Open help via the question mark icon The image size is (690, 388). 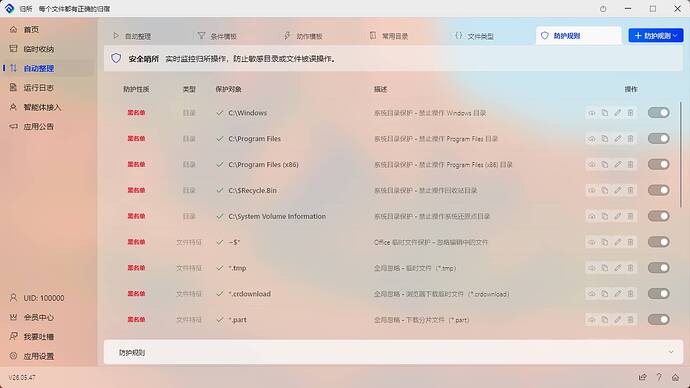659,377
